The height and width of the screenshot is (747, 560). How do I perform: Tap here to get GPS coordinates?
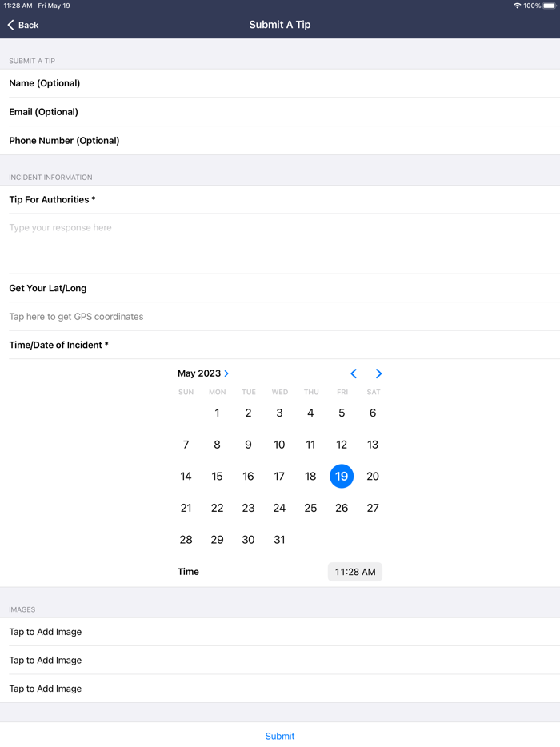pyautogui.click(x=280, y=317)
